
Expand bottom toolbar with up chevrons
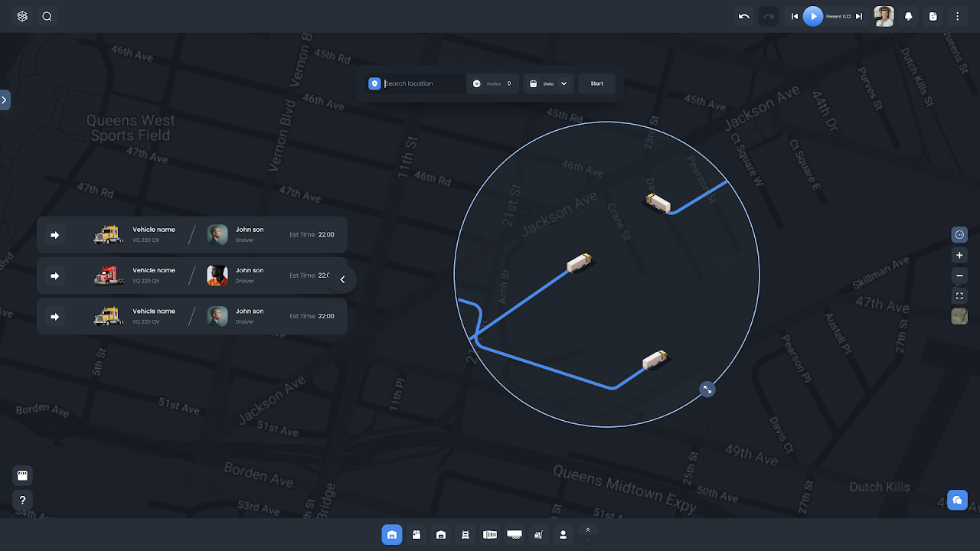tap(588, 530)
